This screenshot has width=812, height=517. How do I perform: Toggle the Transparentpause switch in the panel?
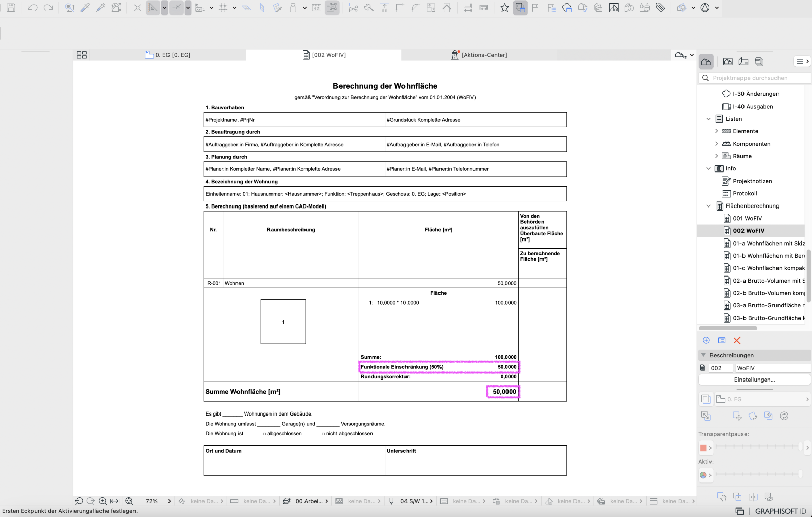(706, 399)
